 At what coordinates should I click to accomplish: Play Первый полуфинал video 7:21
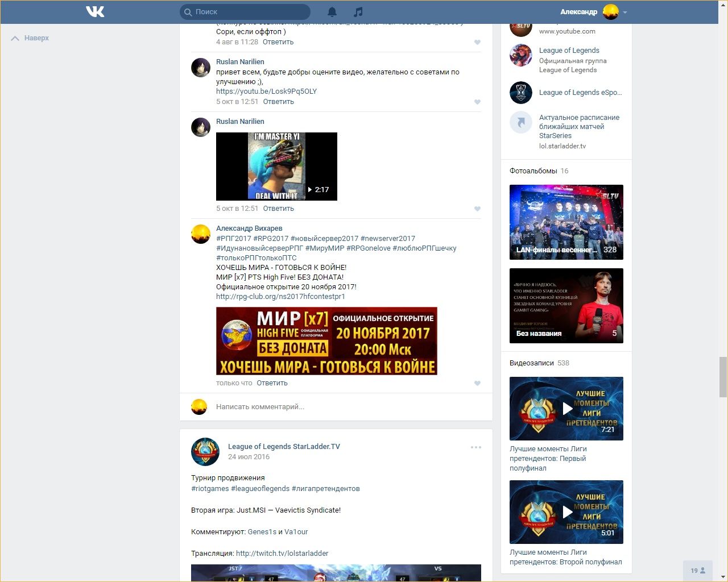pos(566,409)
